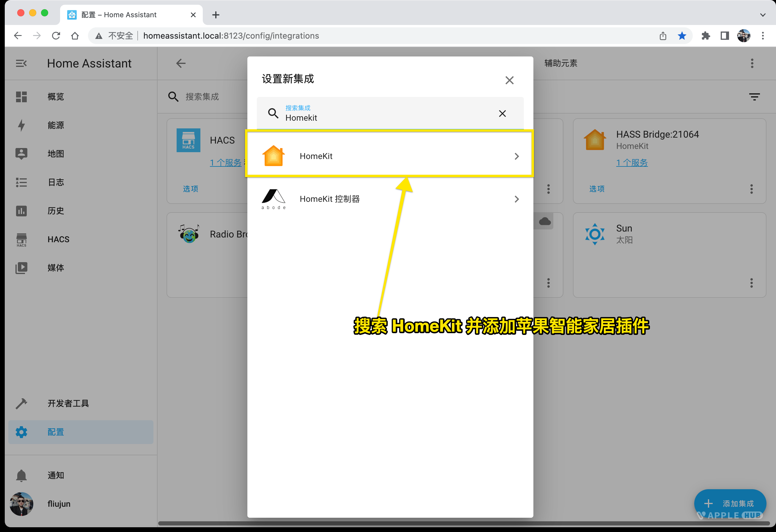The height and width of the screenshot is (532, 776).
Task: Open the 媒体 media sidebar item
Action: pos(55,268)
